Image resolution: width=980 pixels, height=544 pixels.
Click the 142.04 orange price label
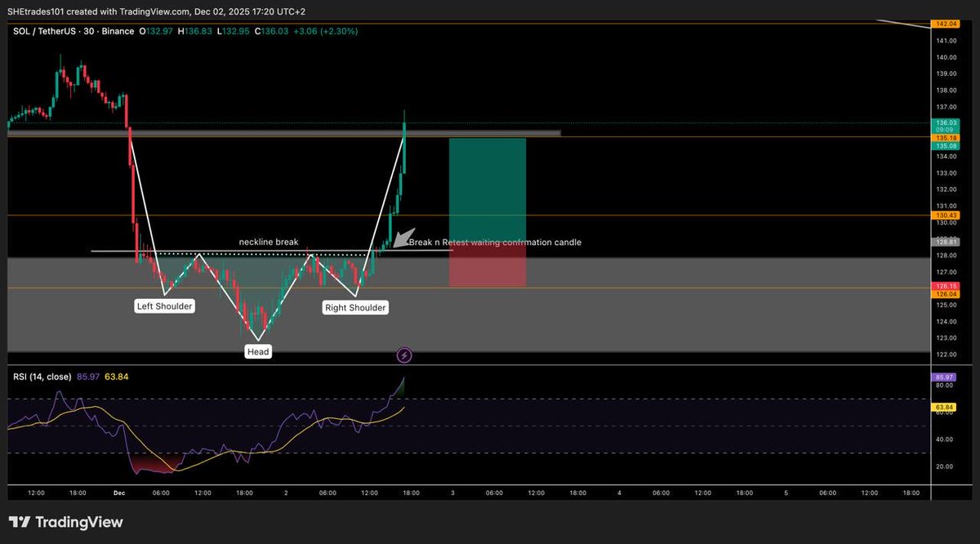pyautogui.click(x=945, y=25)
